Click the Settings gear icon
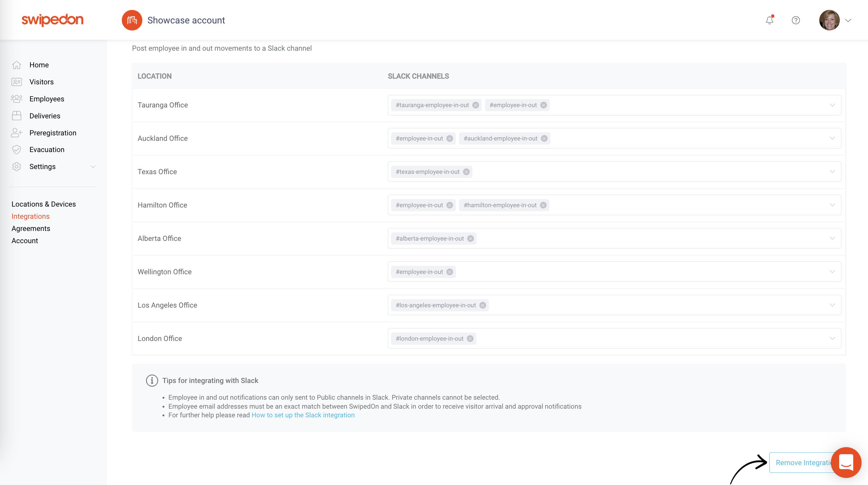Image resolution: width=868 pixels, height=485 pixels. tap(17, 166)
